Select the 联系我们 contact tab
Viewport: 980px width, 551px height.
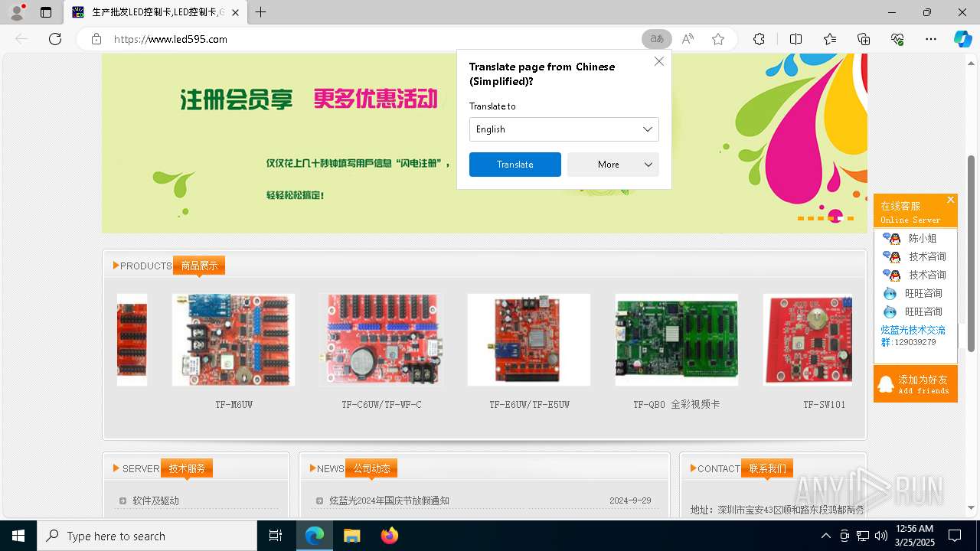pos(767,468)
